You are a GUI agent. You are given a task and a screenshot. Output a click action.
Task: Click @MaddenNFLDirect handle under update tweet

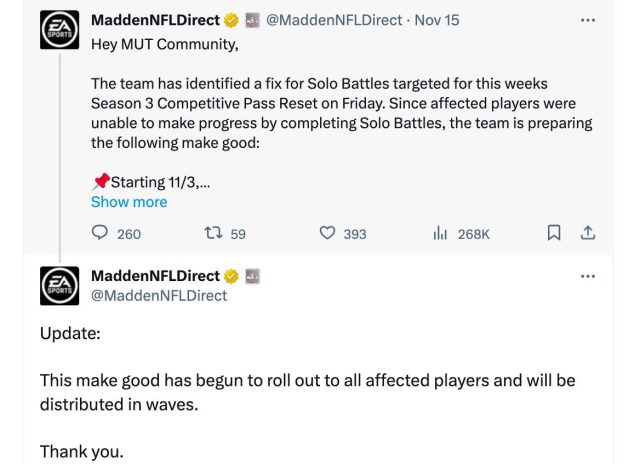[x=159, y=295]
